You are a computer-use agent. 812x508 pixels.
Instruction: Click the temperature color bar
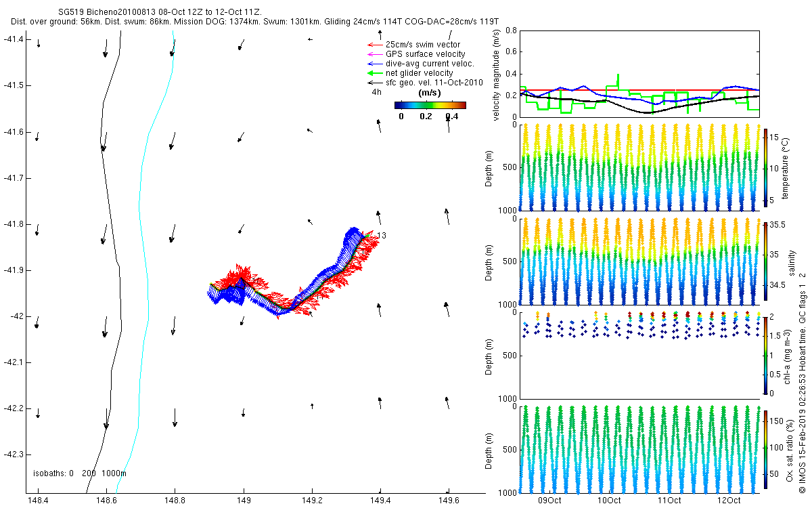coord(766,167)
